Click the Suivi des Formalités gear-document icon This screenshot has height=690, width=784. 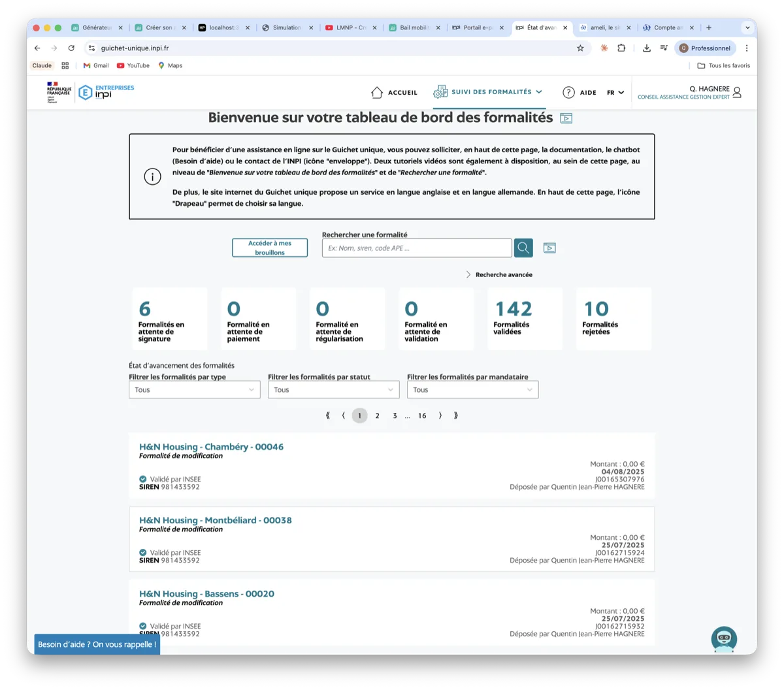click(x=440, y=91)
